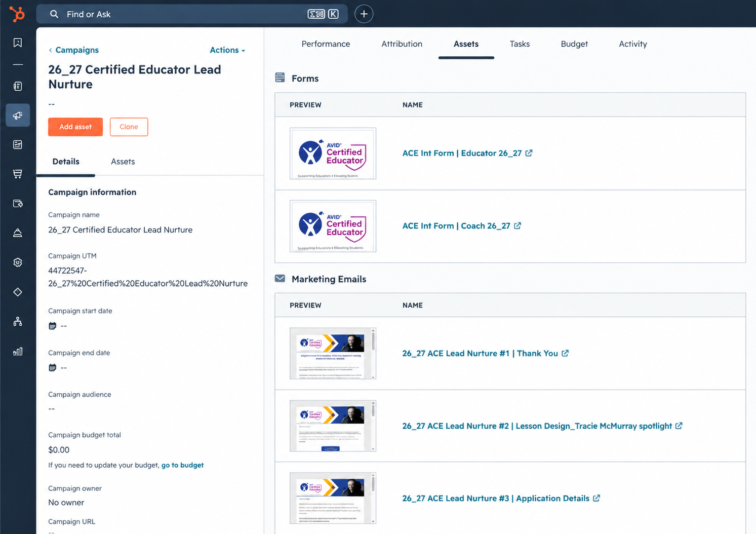The width and height of the screenshot is (756, 534).
Task: Switch to the Tasks tab
Action: click(520, 44)
